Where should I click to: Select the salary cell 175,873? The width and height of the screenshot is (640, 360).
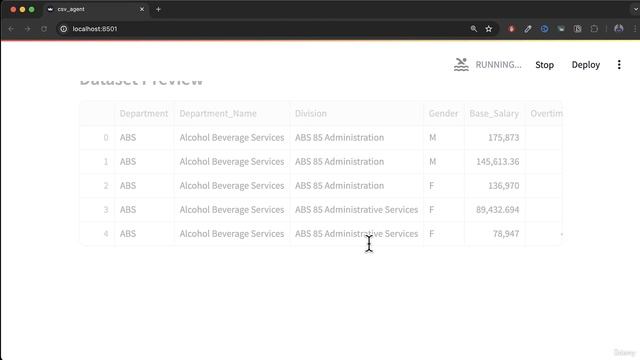pyautogui.click(x=495, y=138)
